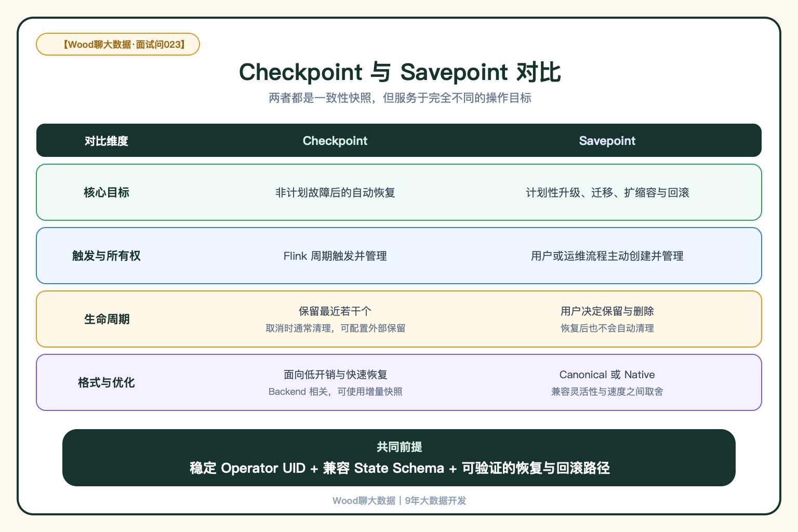This screenshot has height=532, width=798.
Task: Click the footer Wood聊大数据｜9年大数据开发
Action: 399,501
